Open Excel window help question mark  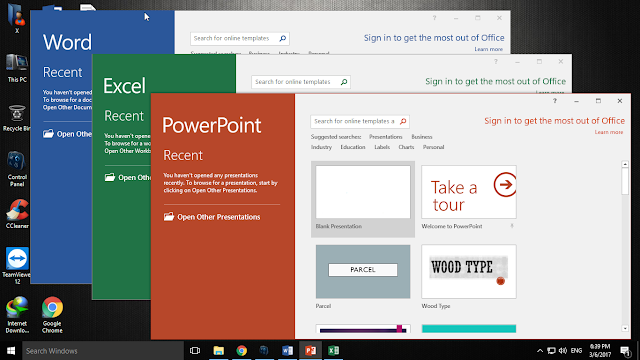[x=496, y=62]
